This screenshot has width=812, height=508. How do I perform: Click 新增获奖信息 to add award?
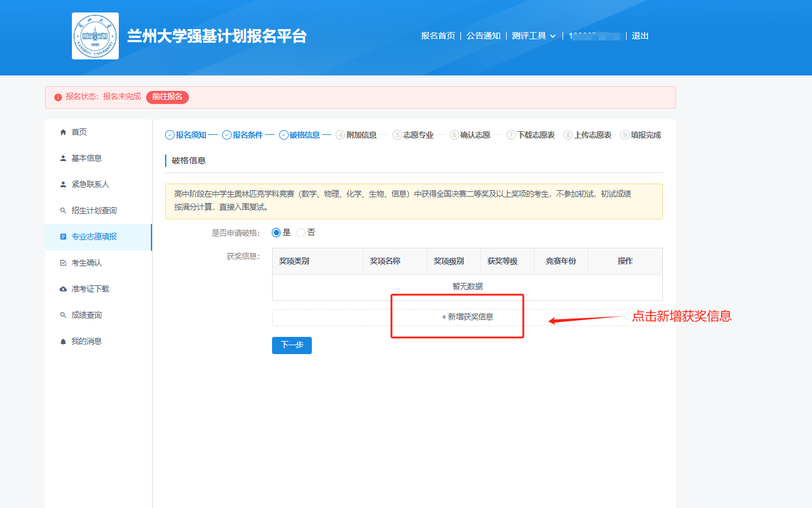(x=467, y=317)
